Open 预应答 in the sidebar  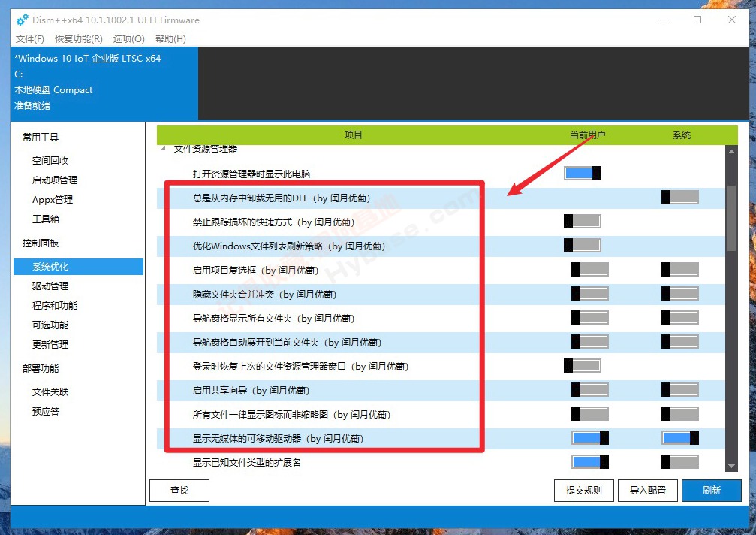click(46, 411)
